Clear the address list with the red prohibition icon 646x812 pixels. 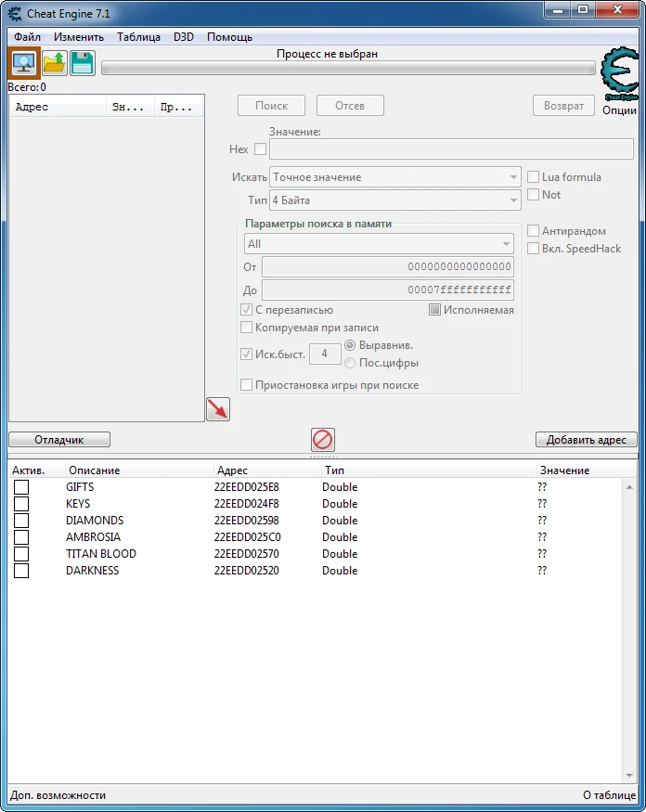coord(323,440)
